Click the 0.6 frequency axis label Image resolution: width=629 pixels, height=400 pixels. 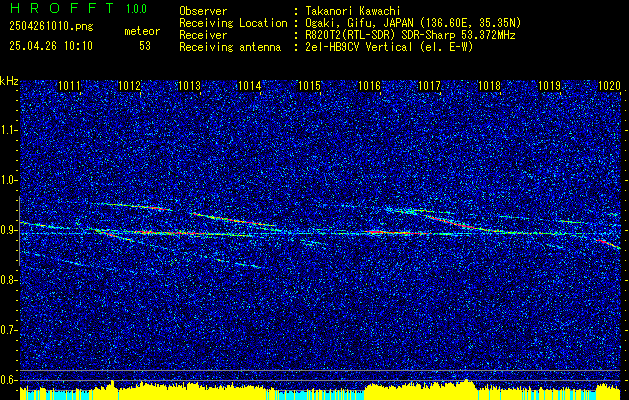8,380
